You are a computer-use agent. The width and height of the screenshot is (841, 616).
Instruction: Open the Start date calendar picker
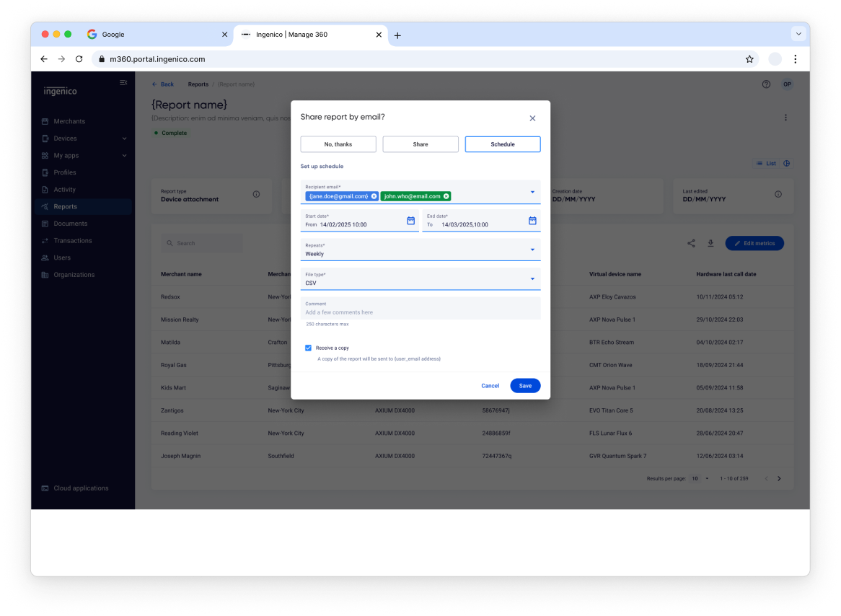pos(410,221)
